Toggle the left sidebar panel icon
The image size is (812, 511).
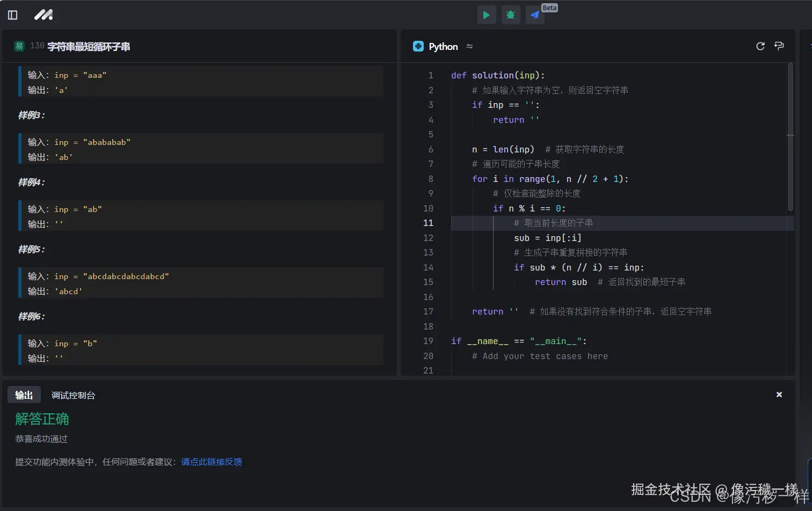13,15
